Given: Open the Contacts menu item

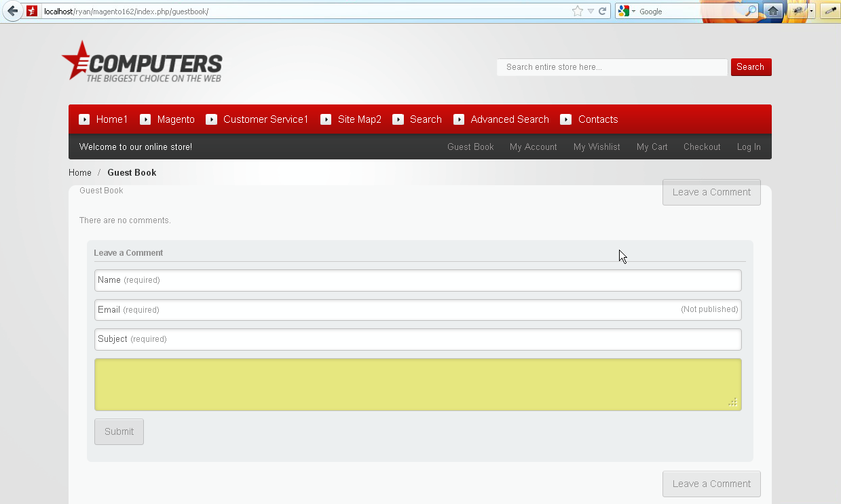Looking at the screenshot, I should pyautogui.click(x=597, y=119).
